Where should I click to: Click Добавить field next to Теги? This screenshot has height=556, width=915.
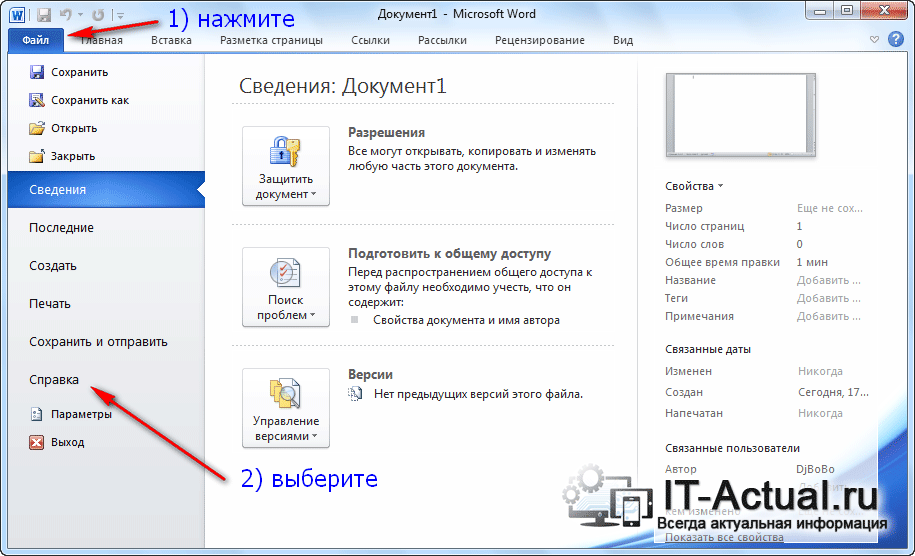pos(829,298)
